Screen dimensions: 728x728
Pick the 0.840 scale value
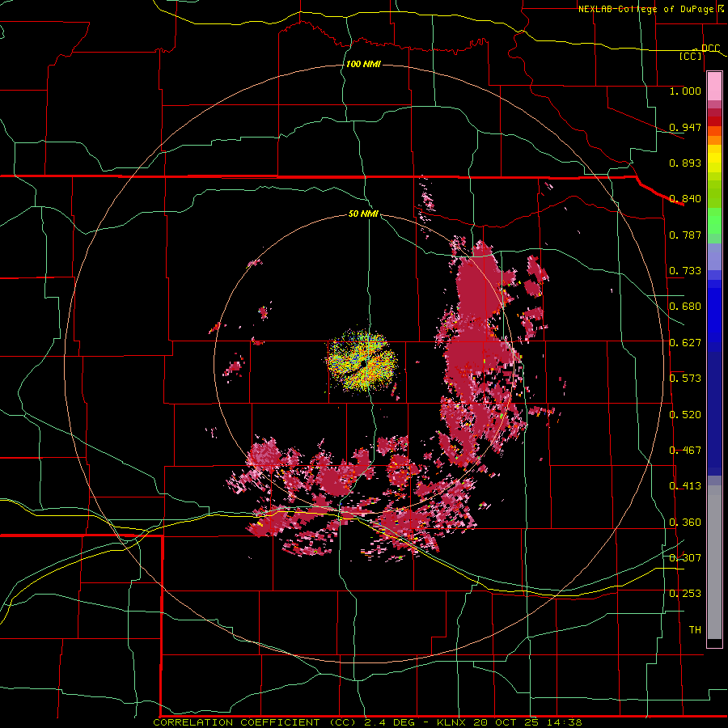pyautogui.click(x=685, y=199)
